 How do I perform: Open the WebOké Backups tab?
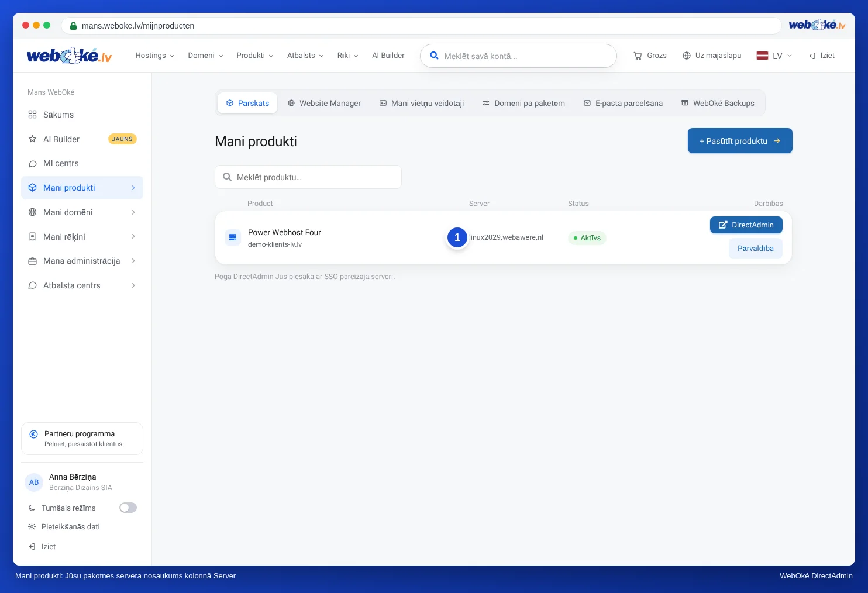[718, 103]
